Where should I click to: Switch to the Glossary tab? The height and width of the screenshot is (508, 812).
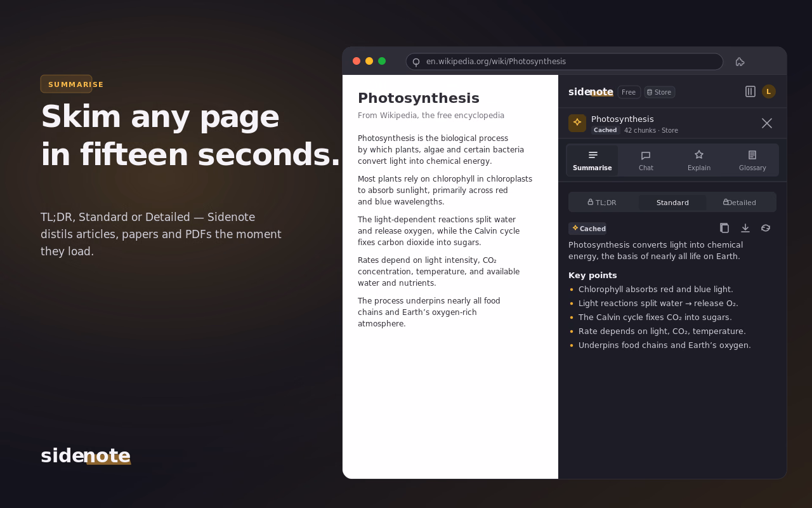[752, 160]
